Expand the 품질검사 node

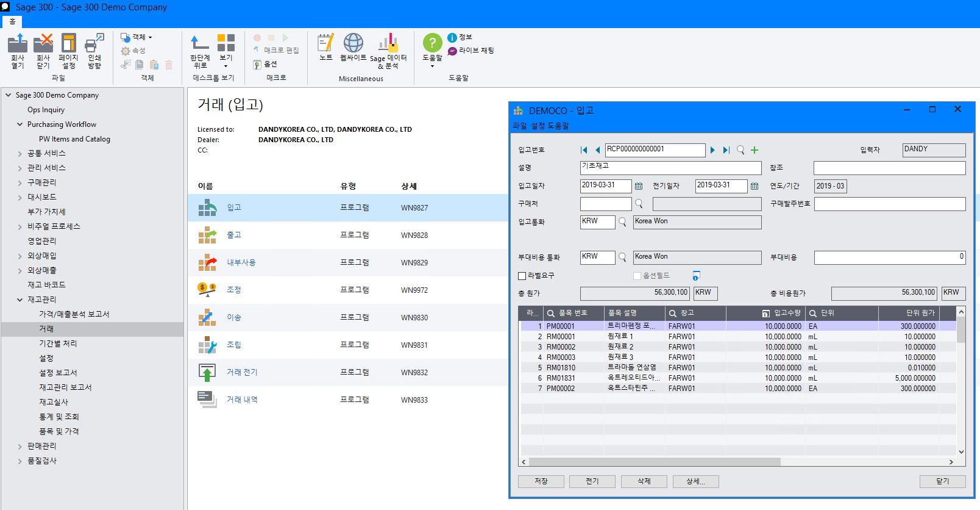[20, 461]
